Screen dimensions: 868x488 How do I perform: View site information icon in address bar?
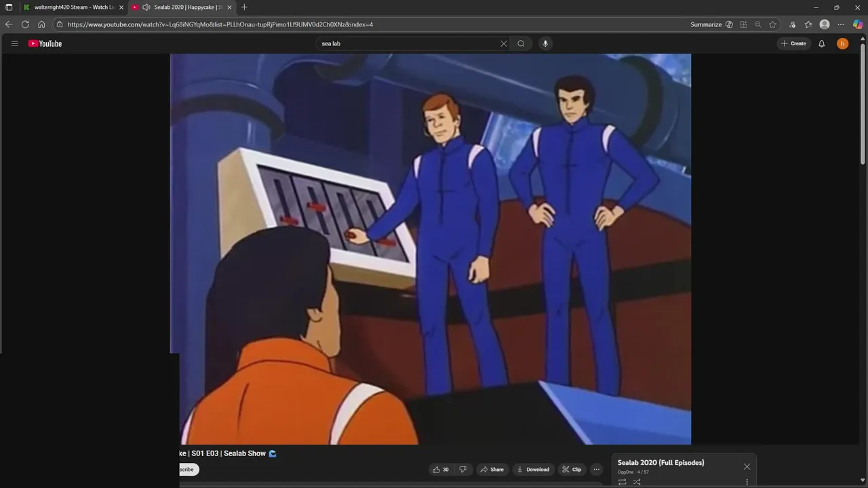(x=60, y=24)
